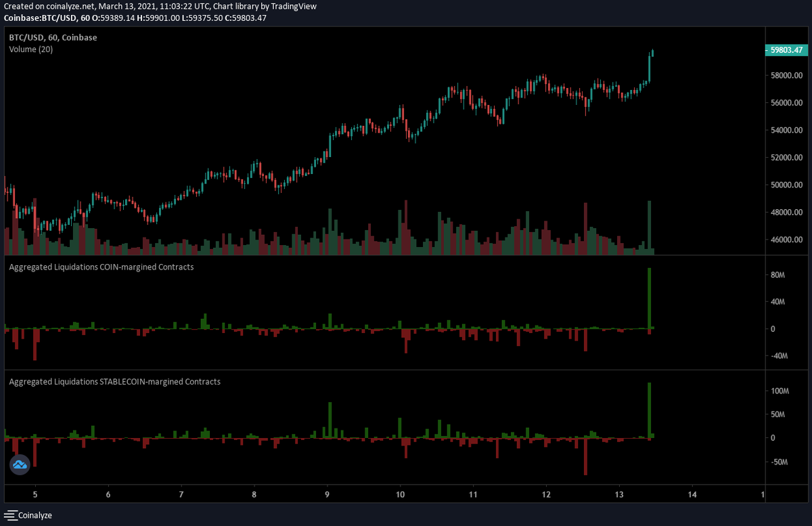Click the 48000.00 price axis label

click(786, 213)
